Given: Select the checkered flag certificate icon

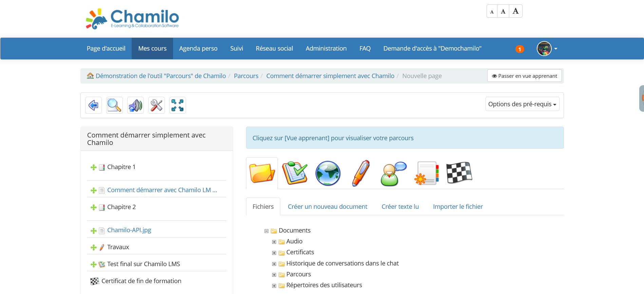Looking at the screenshot, I should tap(459, 172).
